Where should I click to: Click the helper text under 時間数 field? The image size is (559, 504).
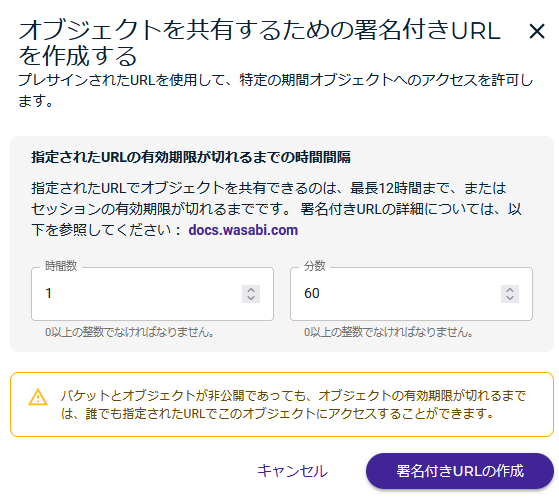point(129,332)
